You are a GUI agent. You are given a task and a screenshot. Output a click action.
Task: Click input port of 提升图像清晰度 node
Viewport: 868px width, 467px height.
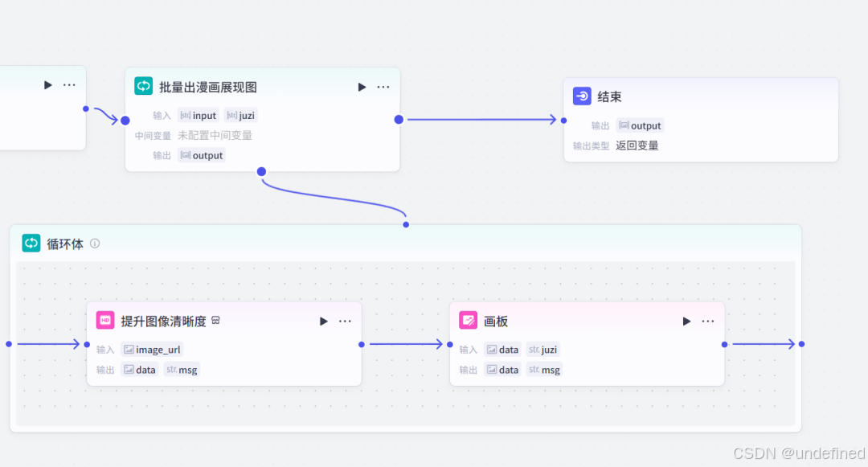[87, 344]
